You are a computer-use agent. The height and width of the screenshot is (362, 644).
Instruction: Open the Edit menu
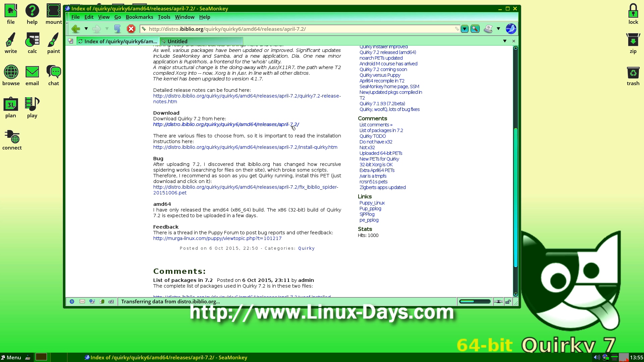(x=89, y=17)
